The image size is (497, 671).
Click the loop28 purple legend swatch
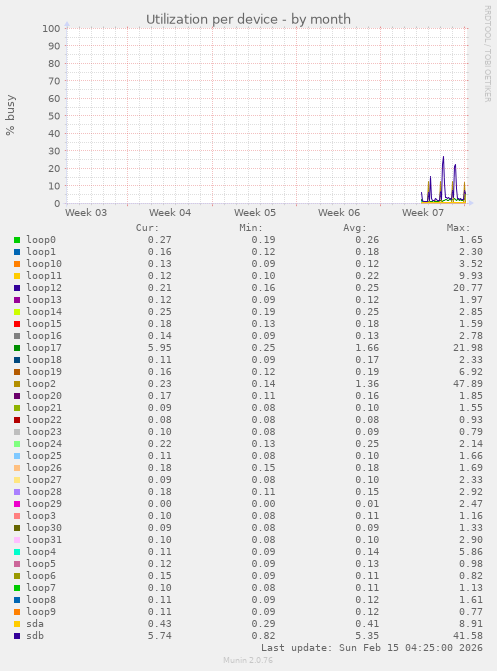point(17,492)
